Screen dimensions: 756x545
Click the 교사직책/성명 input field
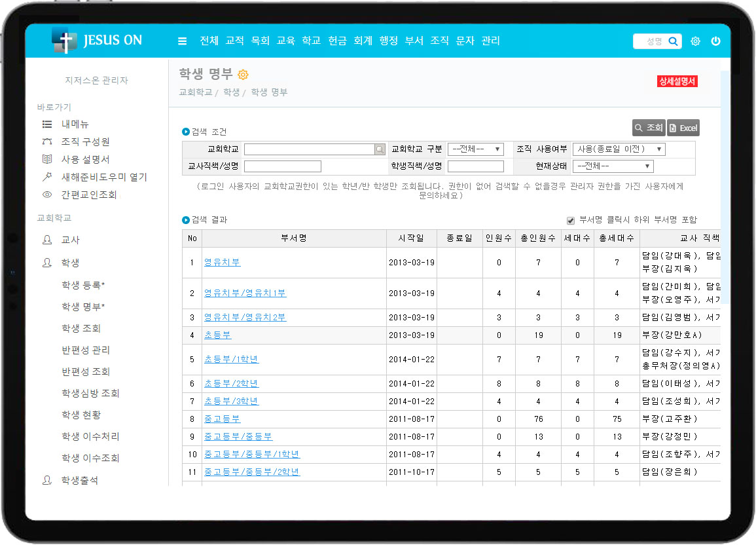coord(282,166)
